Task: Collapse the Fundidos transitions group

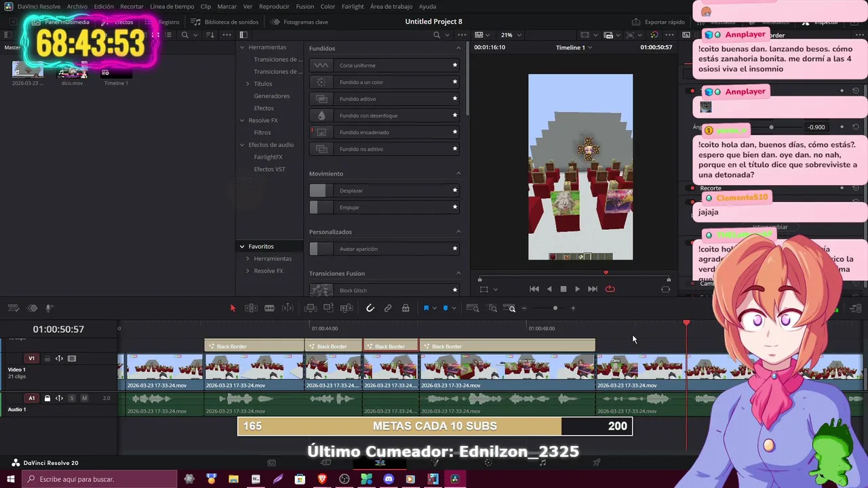Action: click(x=458, y=48)
